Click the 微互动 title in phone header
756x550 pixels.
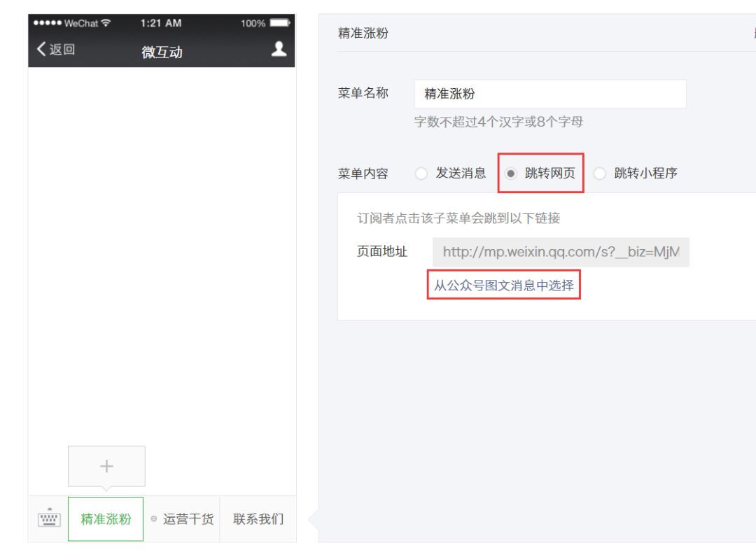(x=162, y=52)
